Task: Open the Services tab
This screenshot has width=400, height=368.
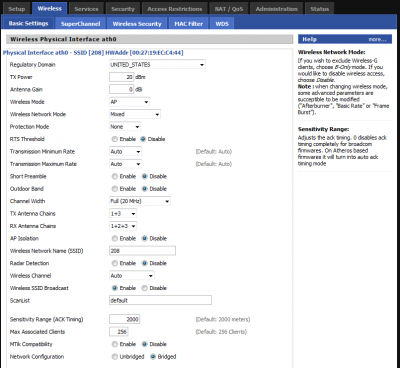Action: [86, 9]
